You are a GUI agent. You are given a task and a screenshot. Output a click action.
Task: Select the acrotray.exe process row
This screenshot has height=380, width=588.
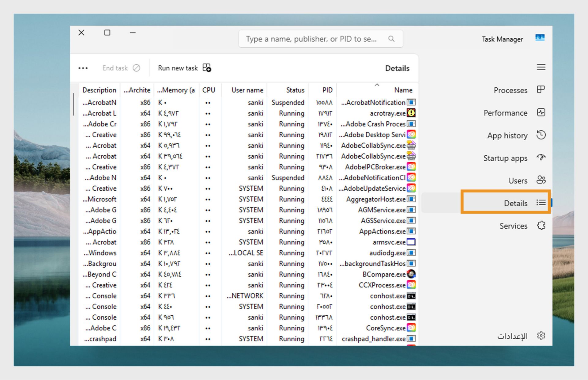pyautogui.click(x=387, y=113)
